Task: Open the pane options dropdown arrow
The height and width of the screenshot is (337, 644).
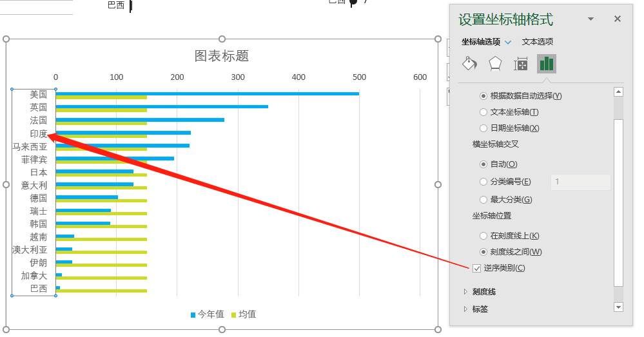Action: coord(590,19)
